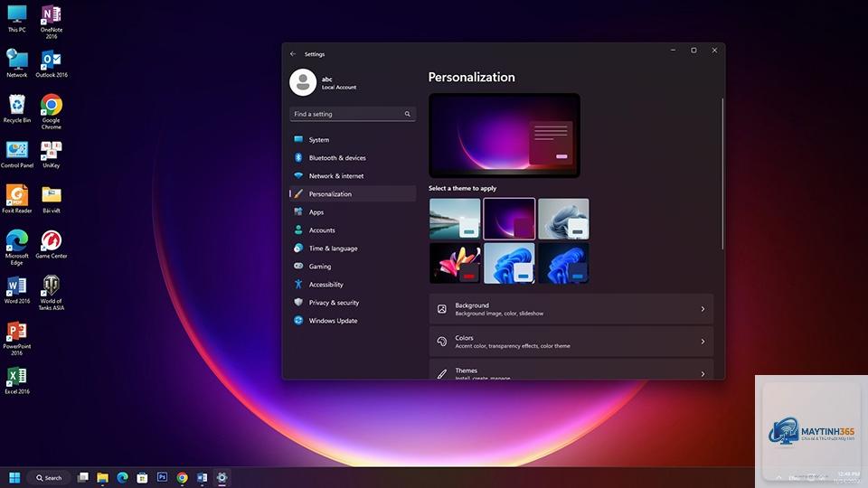Open Edge from taskbar
The width and height of the screenshot is (868, 488).
tap(122, 477)
